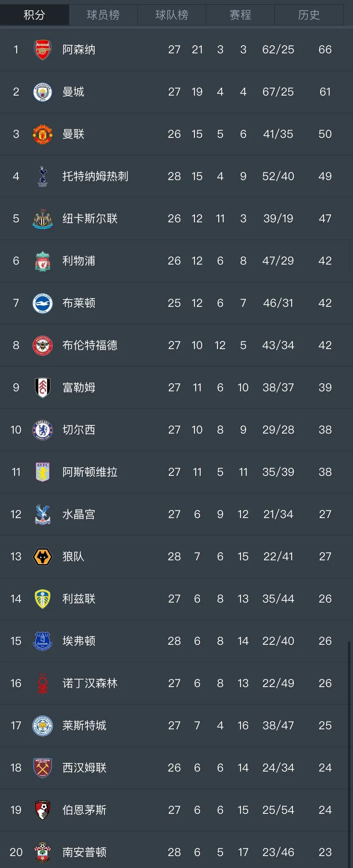The image size is (353, 868).
Task: Select the 水晶宫 table row
Action: (176, 514)
